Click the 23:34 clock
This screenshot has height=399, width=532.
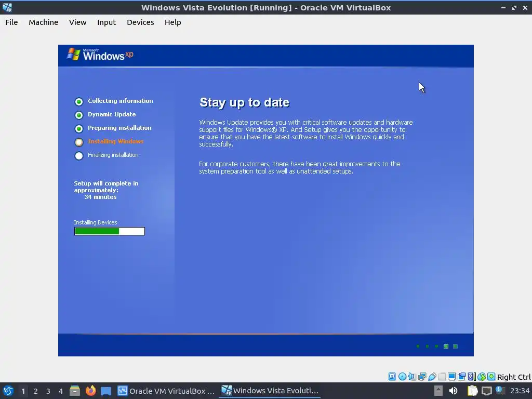[x=520, y=391]
